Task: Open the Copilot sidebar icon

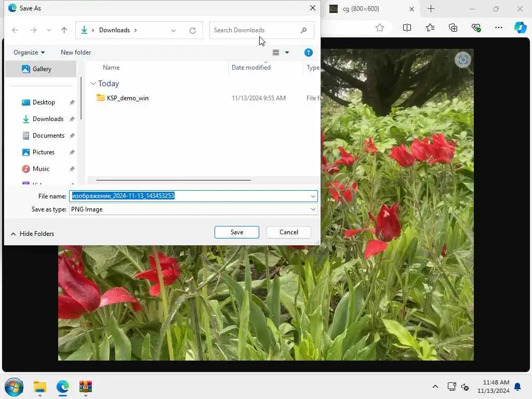Action: [x=520, y=28]
